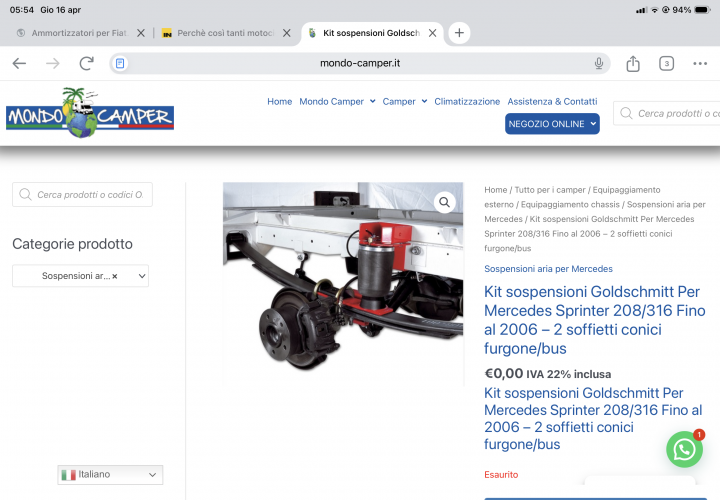Viewport: 720px width, 500px height.
Task: Tap the Safari back arrow
Action: click(x=19, y=63)
